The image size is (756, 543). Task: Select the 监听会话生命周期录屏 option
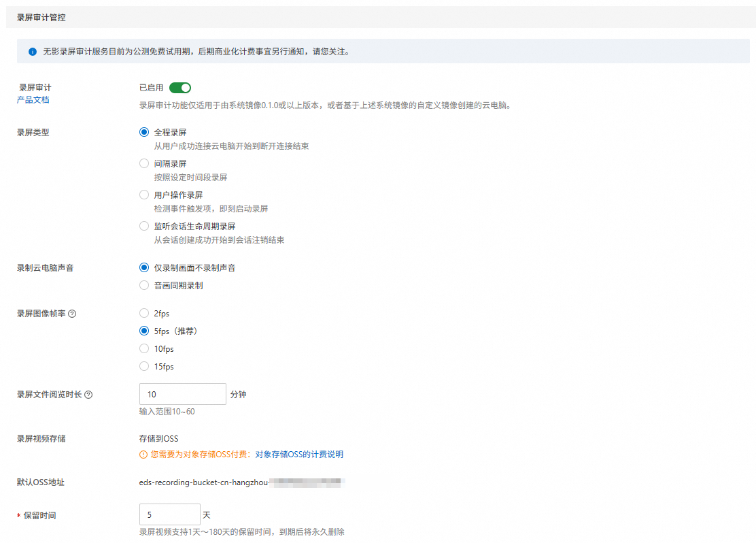tap(143, 225)
